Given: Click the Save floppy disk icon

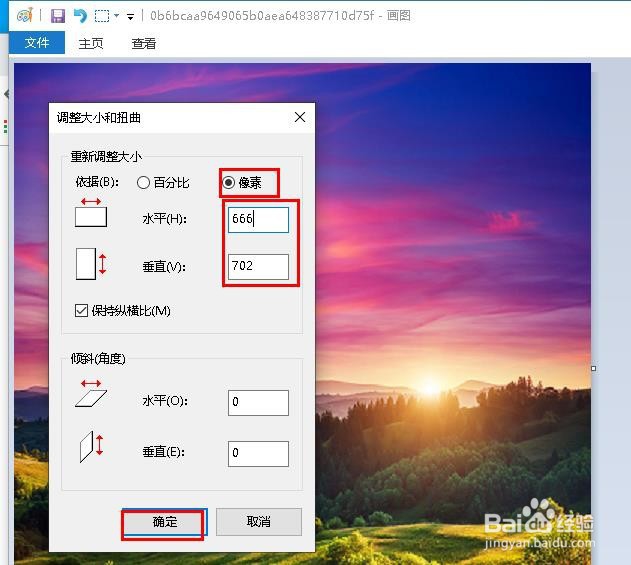Looking at the screenshot, I should (x=58, y=16).
